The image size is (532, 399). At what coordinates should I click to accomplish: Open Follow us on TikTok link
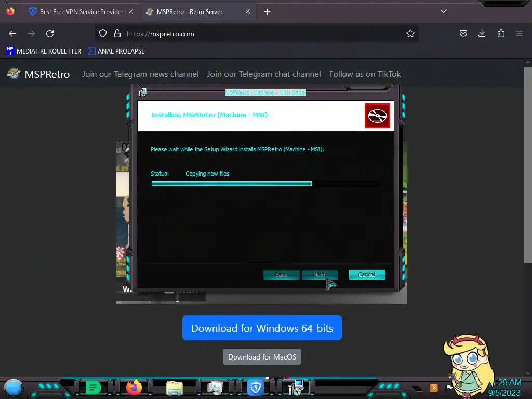tap(365, 74)
